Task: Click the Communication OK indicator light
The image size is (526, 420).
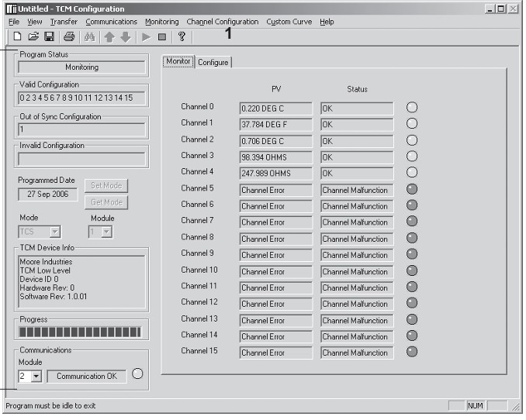Action: pyautogui.click(x=137, y=374)
